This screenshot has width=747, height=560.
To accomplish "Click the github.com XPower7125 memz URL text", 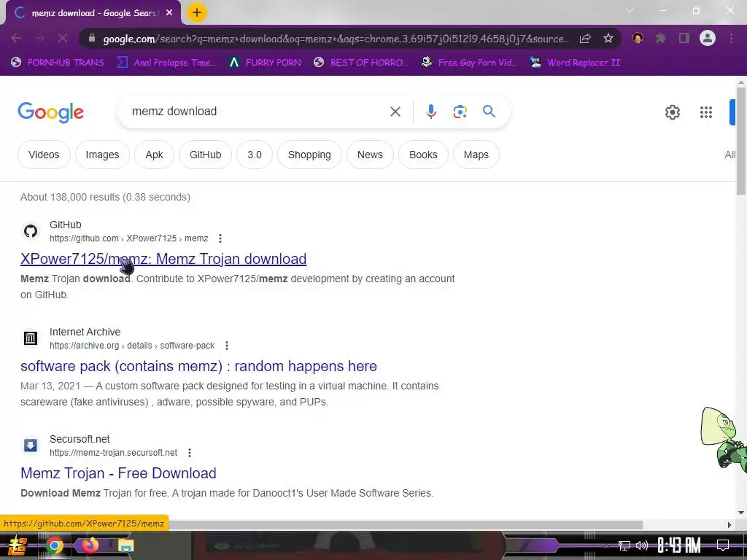I will 128,238.
